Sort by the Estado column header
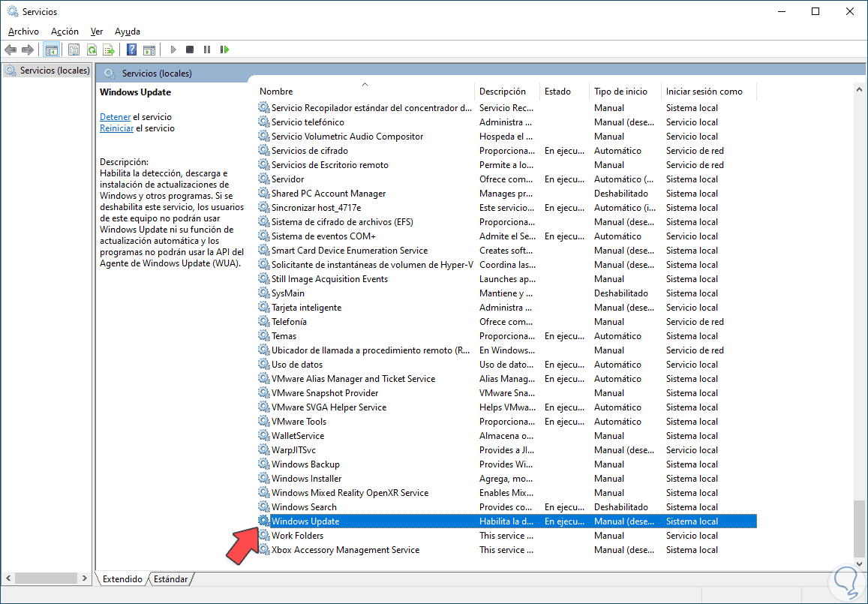This screenshot has width=868, height=604. pyautogui.click(x=565, y=92)
